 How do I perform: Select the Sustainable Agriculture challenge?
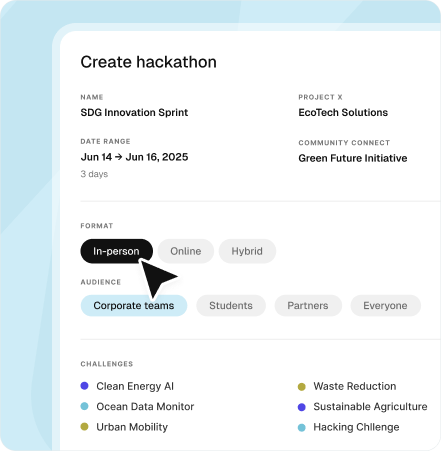pos(370,407)
